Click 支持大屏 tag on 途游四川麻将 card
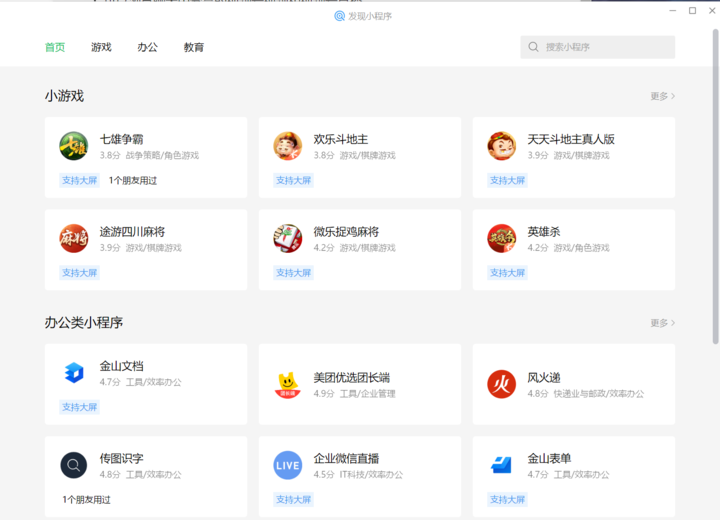720x520 pixels. (x=79, y=273)
